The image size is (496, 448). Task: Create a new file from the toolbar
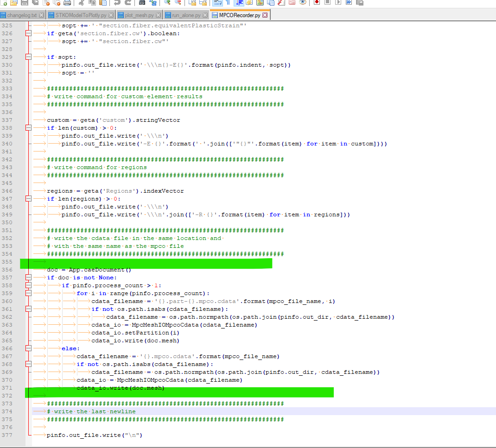(x=4, y=2)
